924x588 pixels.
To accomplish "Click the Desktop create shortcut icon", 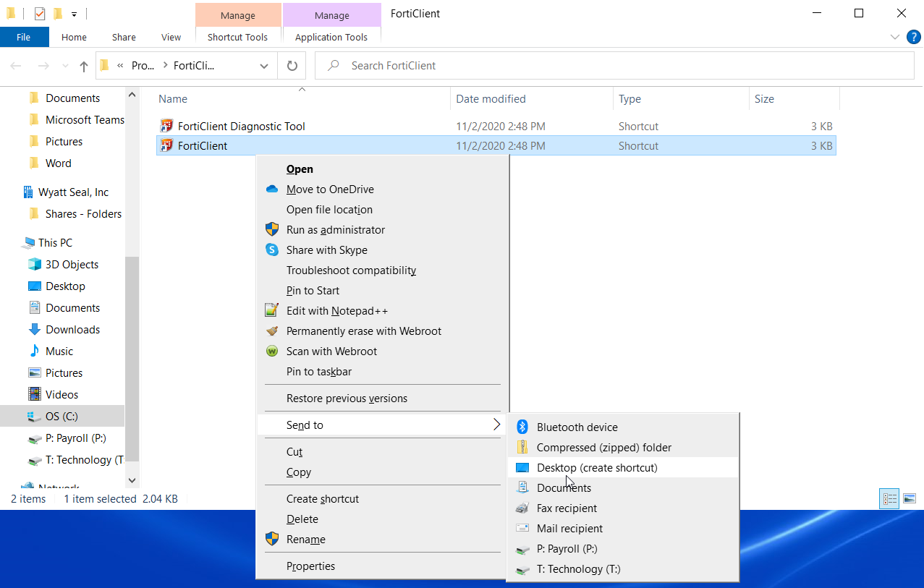I will (x=522, y=468).
